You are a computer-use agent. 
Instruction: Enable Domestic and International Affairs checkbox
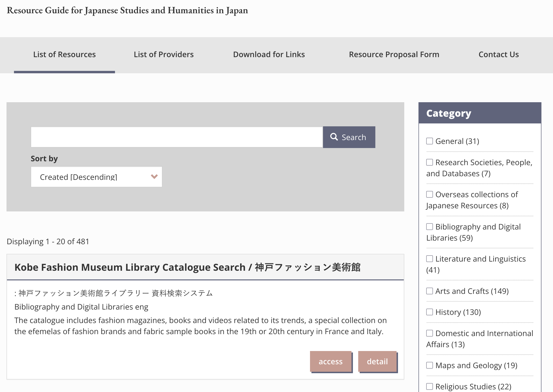429,333
